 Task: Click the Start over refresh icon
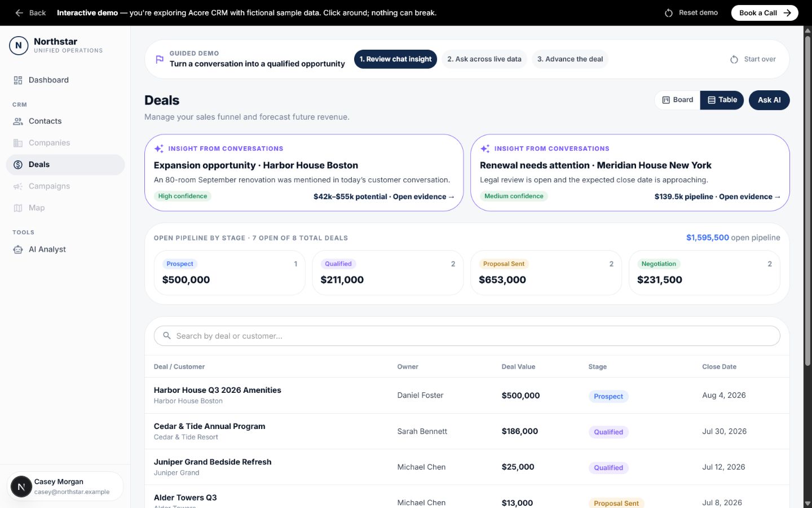click(x=734, y=59)
